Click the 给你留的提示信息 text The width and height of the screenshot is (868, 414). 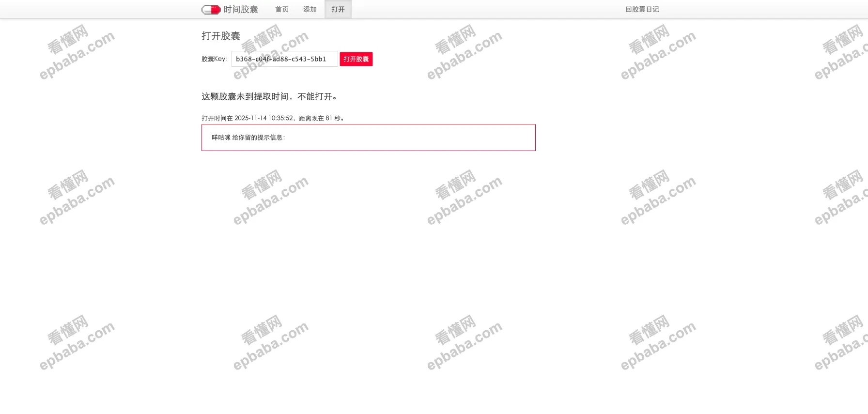click(258, 138)
